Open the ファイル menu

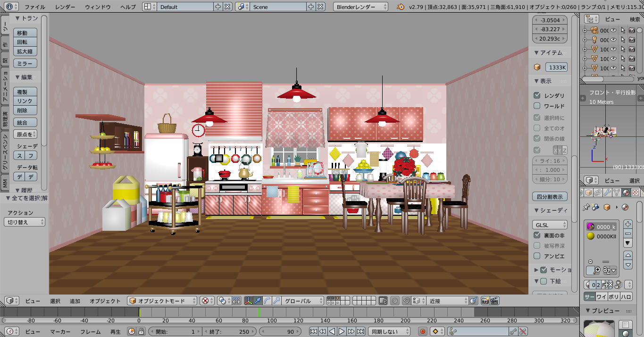point(35,7)
